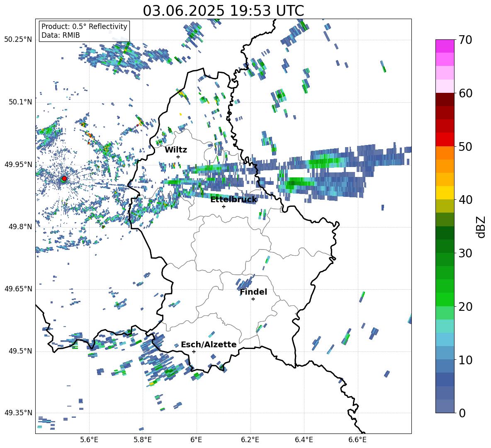Screen dimensions: 491x448
Task: Click the 6°E longitude label
Action: click(196, 440)
